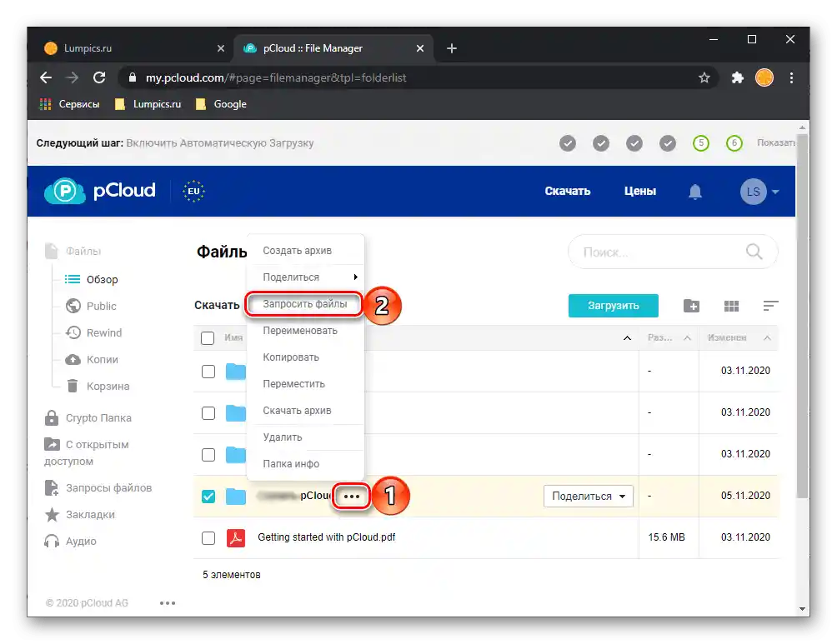Image resolution: width=837 pixels, height=644 pixels.
Task: Open the Lumpics.ru bookmark
Action: 148,104
